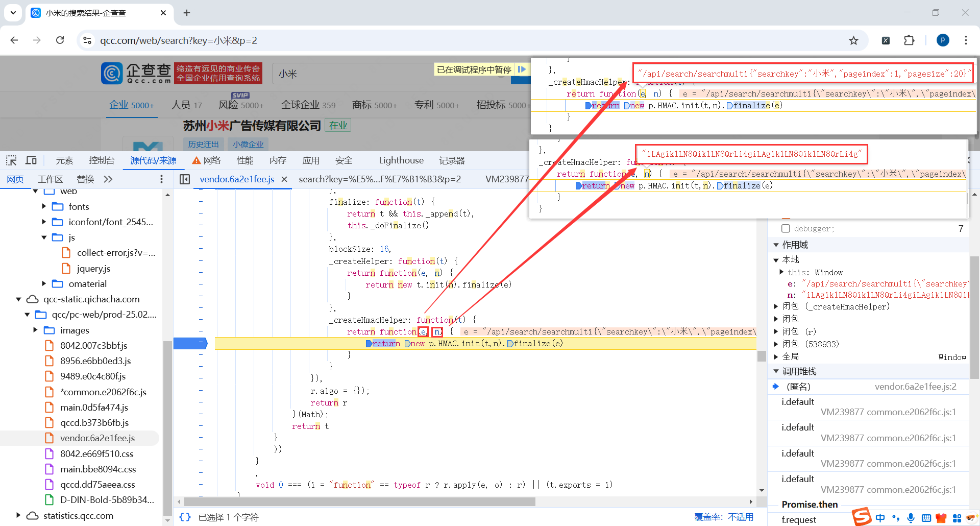Resume script execution in paused overlay

[522, 69]
